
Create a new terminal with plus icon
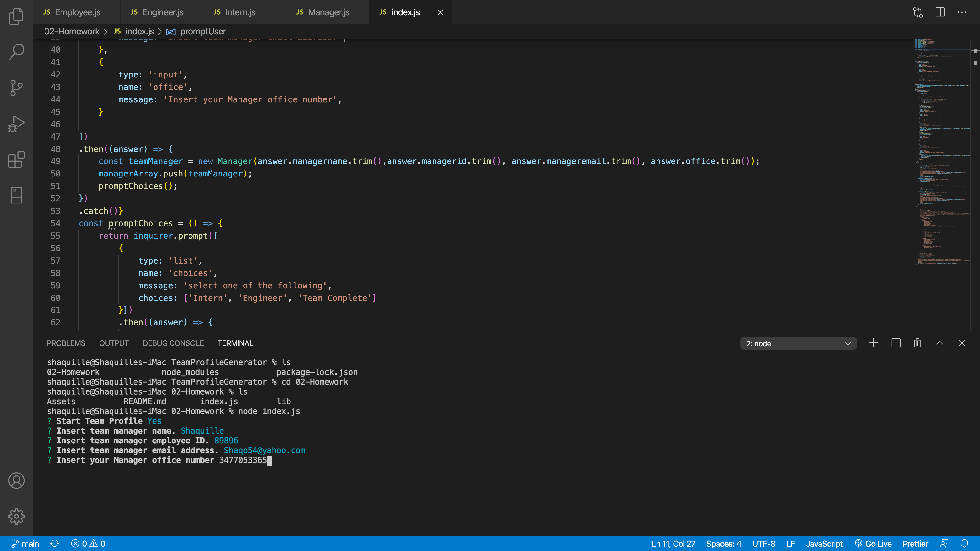(x=874, y=343)
